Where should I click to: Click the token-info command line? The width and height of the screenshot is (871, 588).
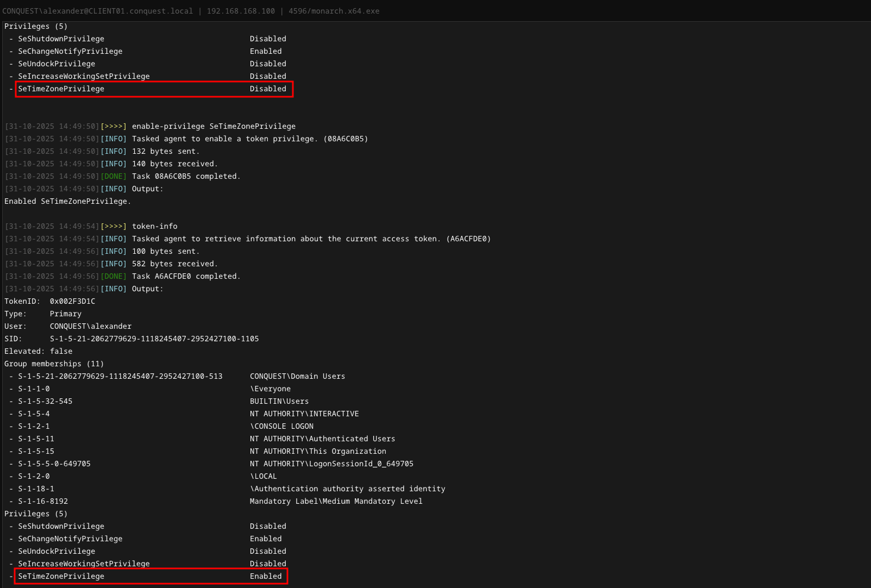tap(154, 226)
